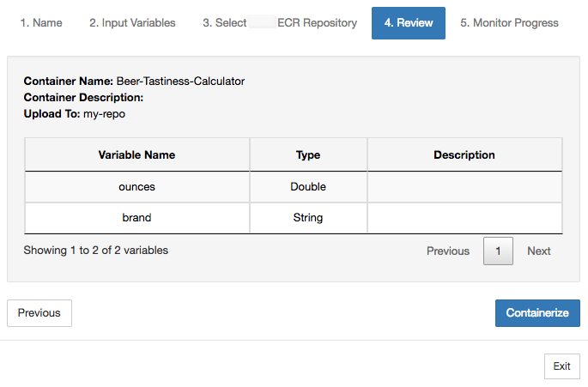Click the Double type cell
The image size is (588, 387).
coord(308,186)
